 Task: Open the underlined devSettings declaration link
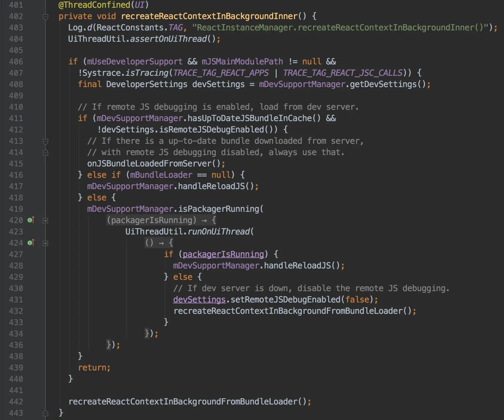click(x=199, y=299)
